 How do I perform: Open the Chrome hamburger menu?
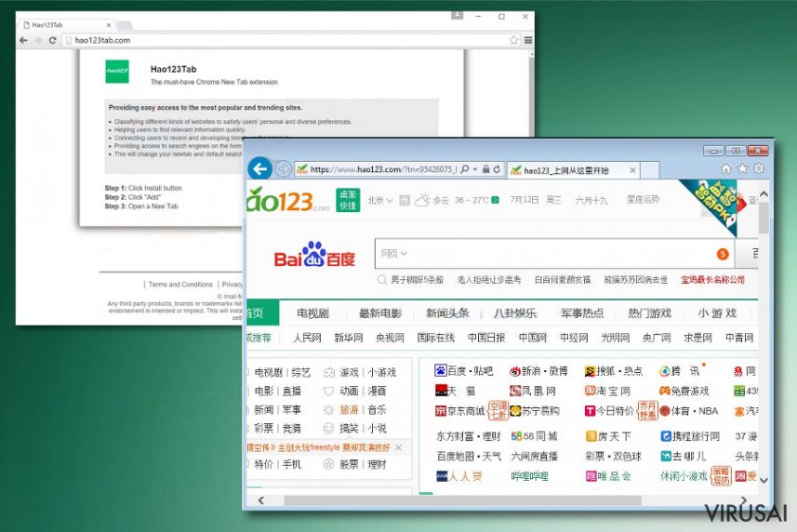(528, 40)
